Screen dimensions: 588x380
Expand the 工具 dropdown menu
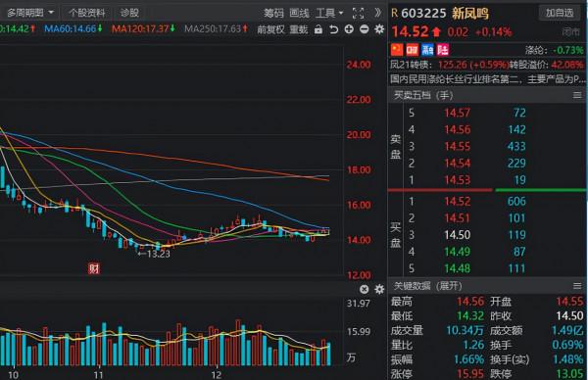[329, 14]
